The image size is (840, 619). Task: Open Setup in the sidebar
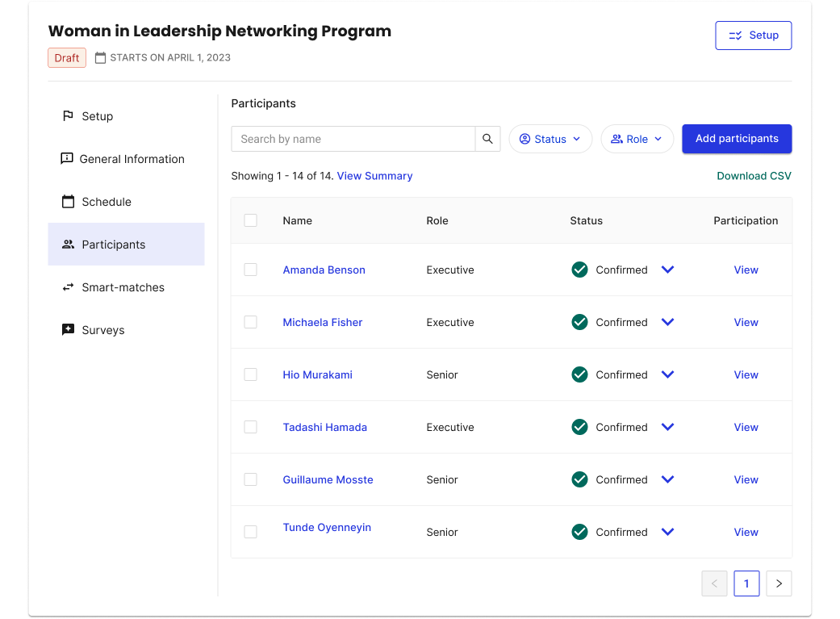pyautogui.click(x=126, y=116)
